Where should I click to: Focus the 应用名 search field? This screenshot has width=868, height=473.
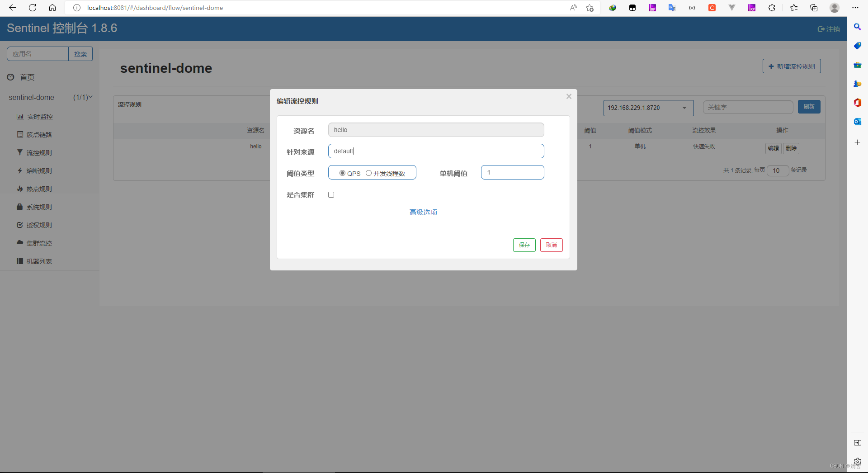38,54
